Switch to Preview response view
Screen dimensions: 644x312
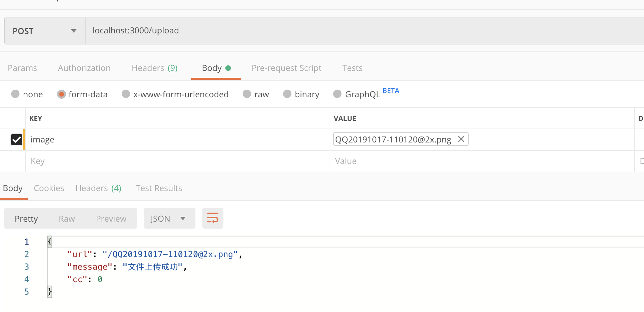click(111, 219)
